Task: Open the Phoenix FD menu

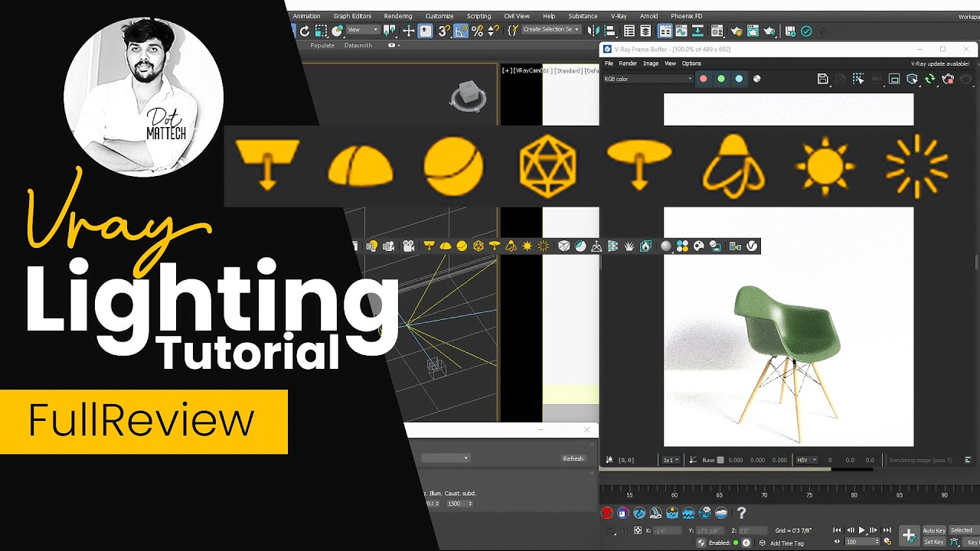Action: pos(686,16)
